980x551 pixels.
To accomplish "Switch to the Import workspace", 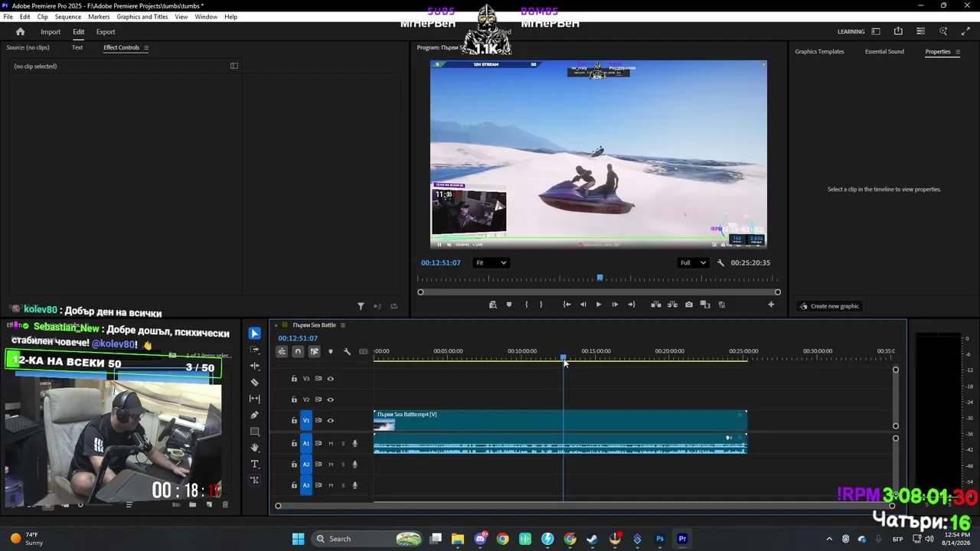I will pyautogui.click(x=51, y=32).
